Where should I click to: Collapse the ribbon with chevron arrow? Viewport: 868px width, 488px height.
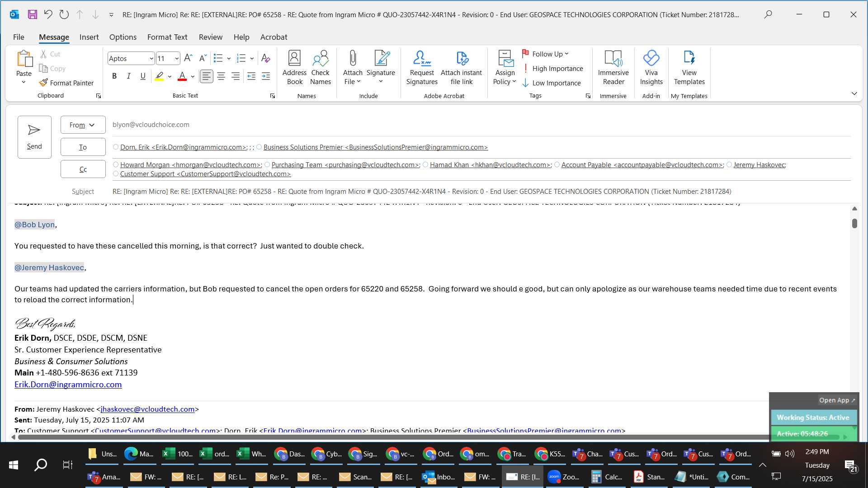pyautogui.click(x=854, y=94)
